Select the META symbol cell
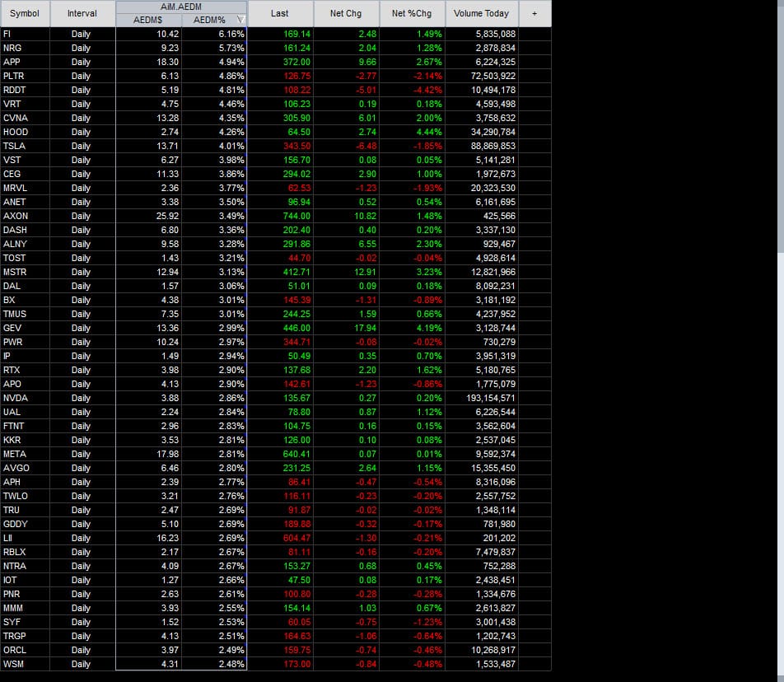The image size is (784, 682). pos(25,454)
